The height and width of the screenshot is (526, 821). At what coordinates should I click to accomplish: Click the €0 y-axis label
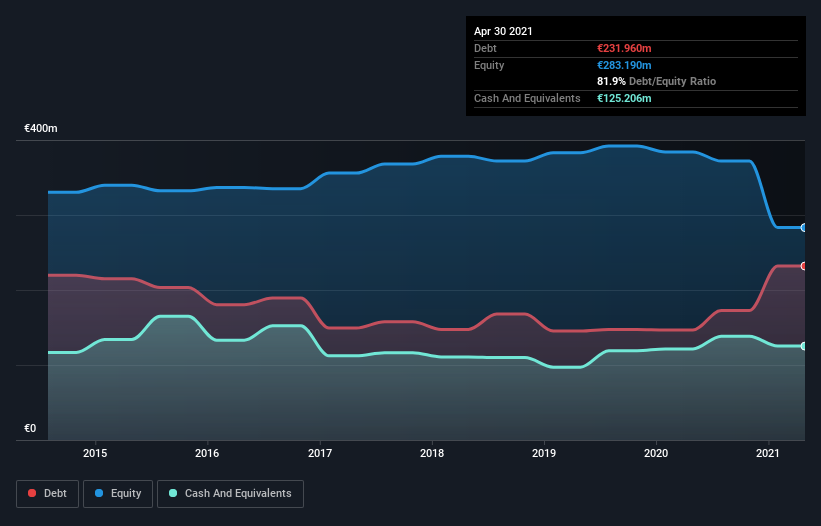pos(30,428)
